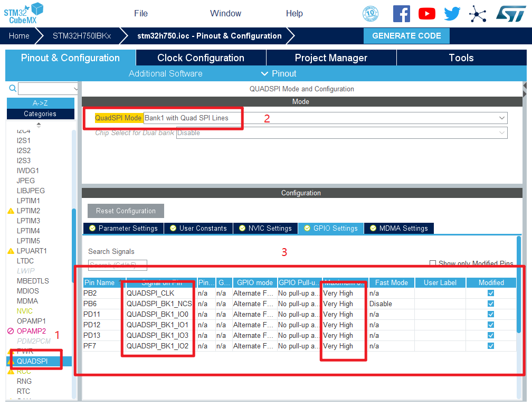Click the ST community network icon
The width and height of the screenshot is (532, 407).
click(x=478, y=14)
